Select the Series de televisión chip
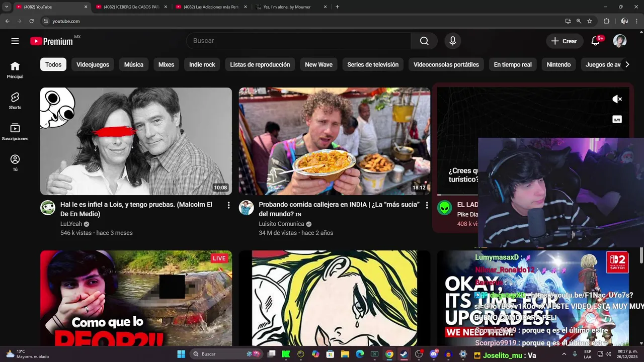The width and height of the screenshot is (644, 362). tap(373, 64)
